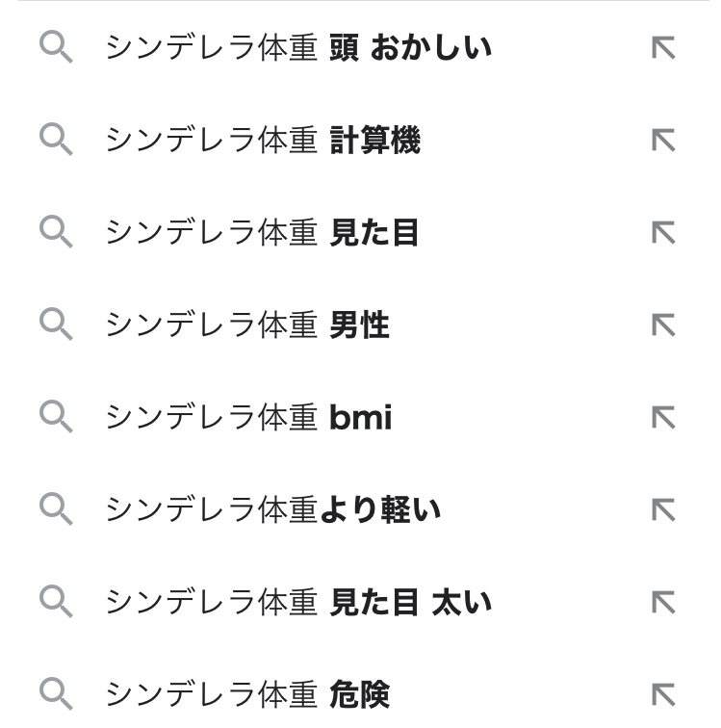
Task: Insert 頭 おかしい suggestion using arrow icon
Action: click(663, 48)
